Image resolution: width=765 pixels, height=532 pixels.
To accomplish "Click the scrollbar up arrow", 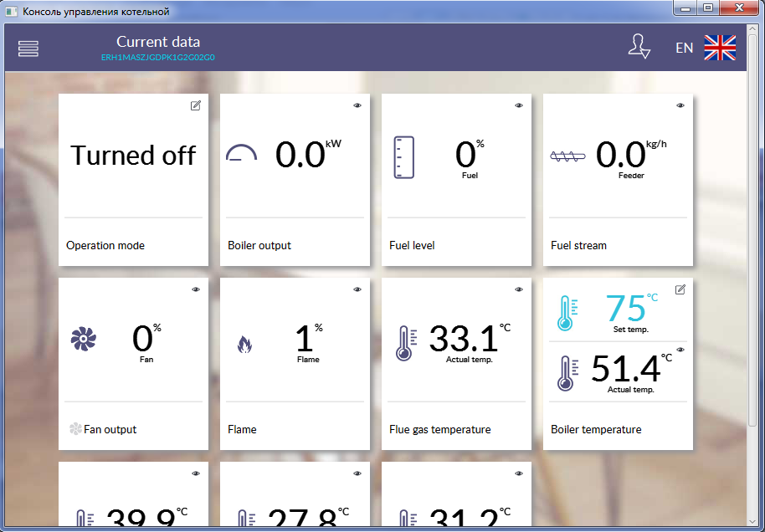I will point(752,29).
